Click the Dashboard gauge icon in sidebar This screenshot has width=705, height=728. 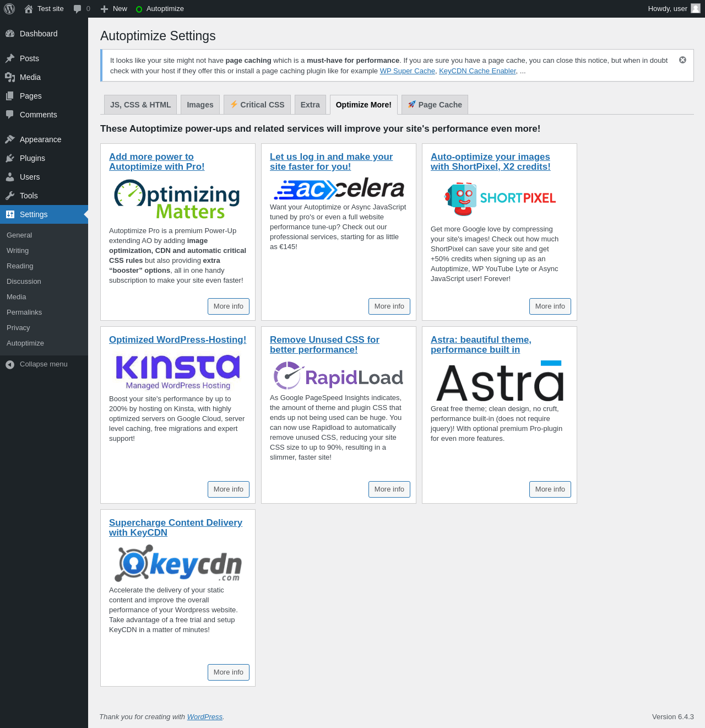[x=10, y=34]
